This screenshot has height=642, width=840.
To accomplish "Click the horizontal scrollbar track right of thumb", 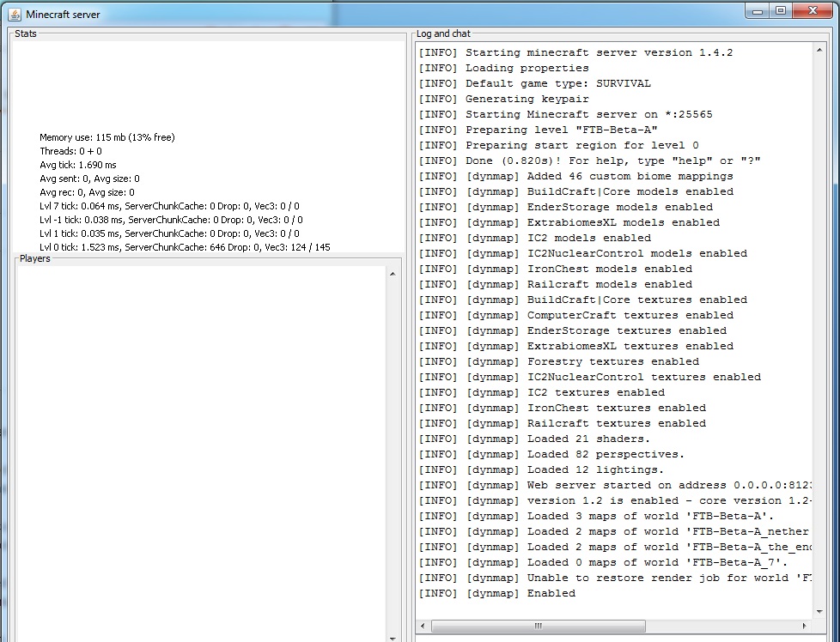I will point(730,626).
